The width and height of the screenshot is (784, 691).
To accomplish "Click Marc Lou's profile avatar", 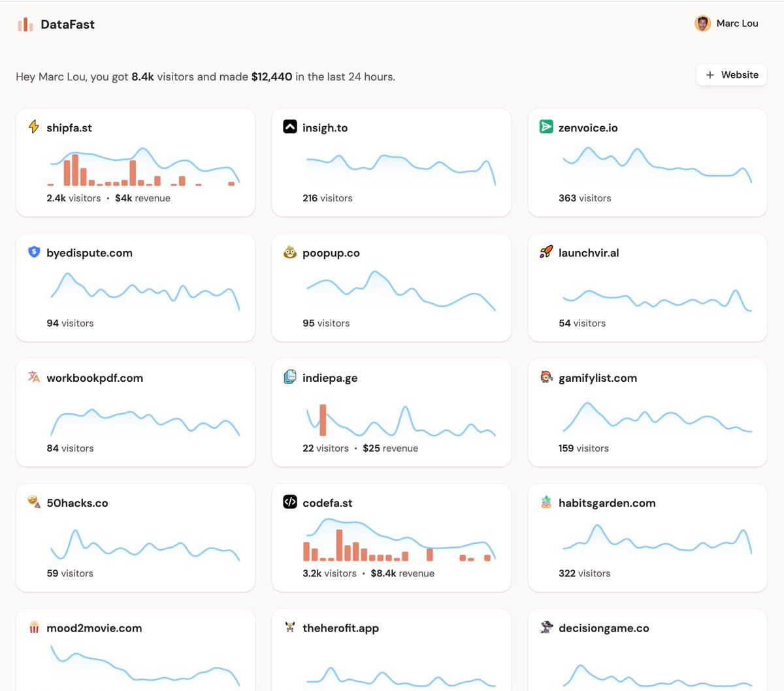I will (702, 24).
